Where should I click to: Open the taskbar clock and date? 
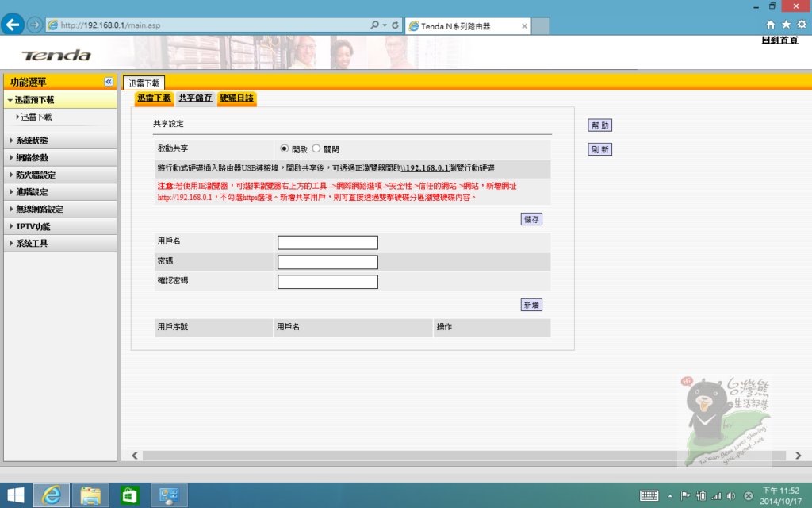(x=781, y=496)
